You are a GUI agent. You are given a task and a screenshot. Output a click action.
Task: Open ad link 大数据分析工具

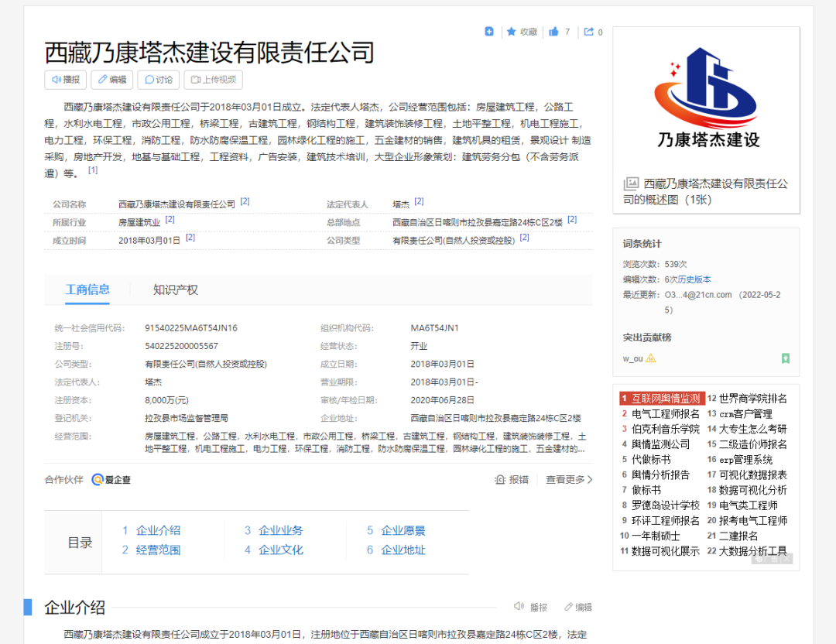tap(753, 551)
